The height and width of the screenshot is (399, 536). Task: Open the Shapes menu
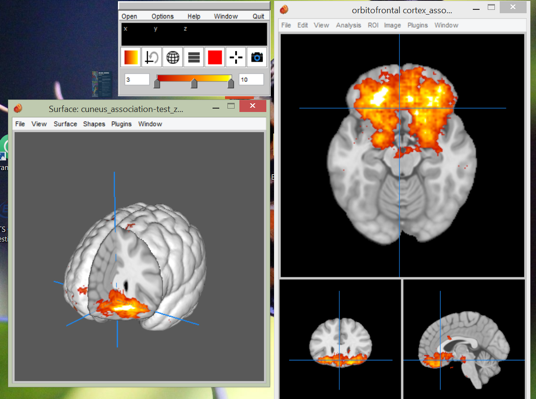[94, 124]
